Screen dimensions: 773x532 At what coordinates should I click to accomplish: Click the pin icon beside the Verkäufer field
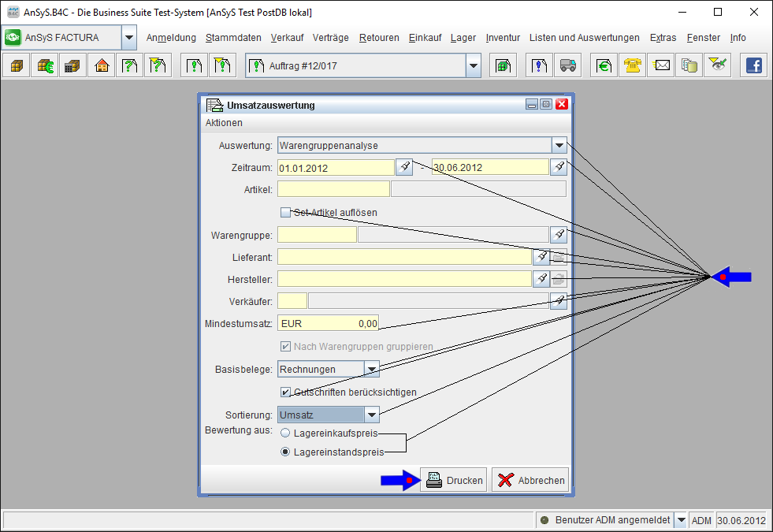point(558,300)
